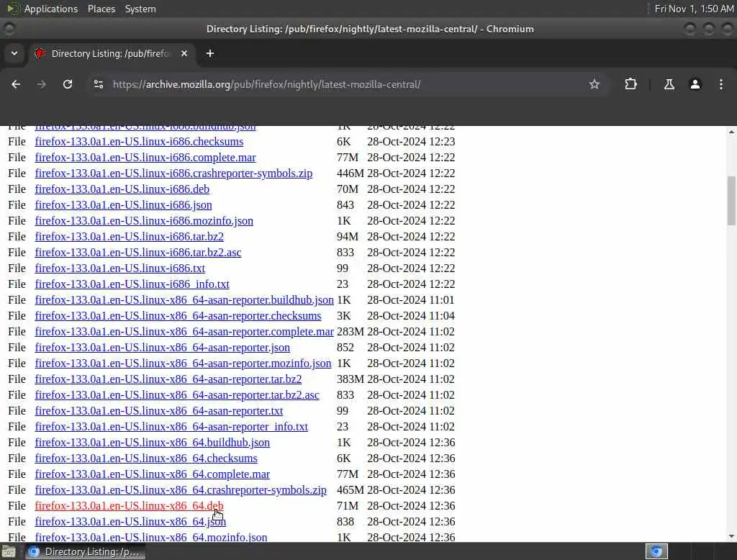Bookmark this page with the star icon
Screen dimensions: 737x560
click(x=594, y=84)
